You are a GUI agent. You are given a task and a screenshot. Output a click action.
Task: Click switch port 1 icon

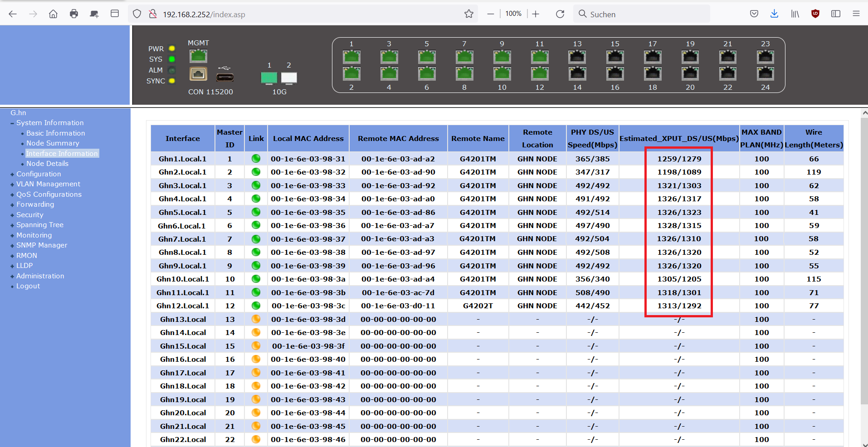pyautogui.click(x=351, y=57)
